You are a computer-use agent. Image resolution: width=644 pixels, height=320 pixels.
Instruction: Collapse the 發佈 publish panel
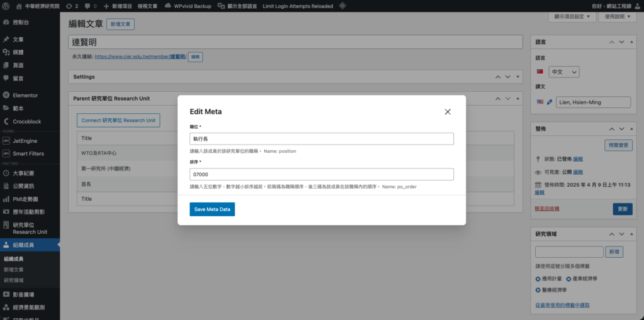coord(631,129)
